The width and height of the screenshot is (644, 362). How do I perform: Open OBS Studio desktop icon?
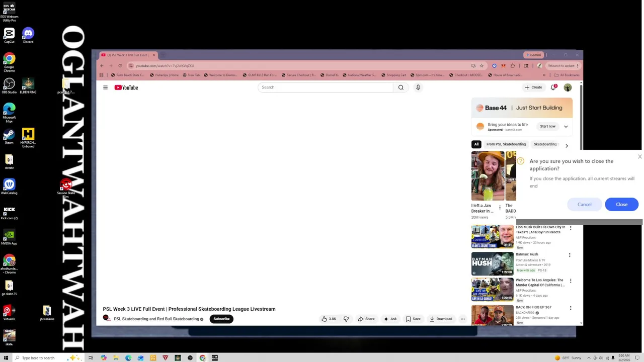tap(9, 85)
